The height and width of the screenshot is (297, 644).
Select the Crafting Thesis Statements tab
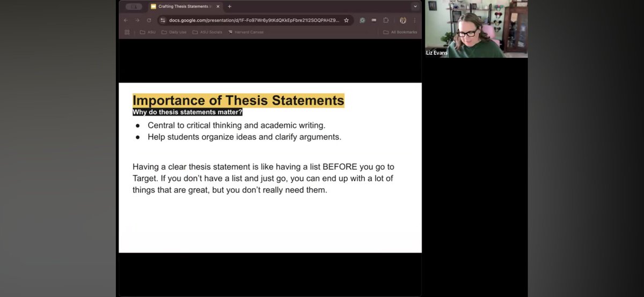point(185,6)
